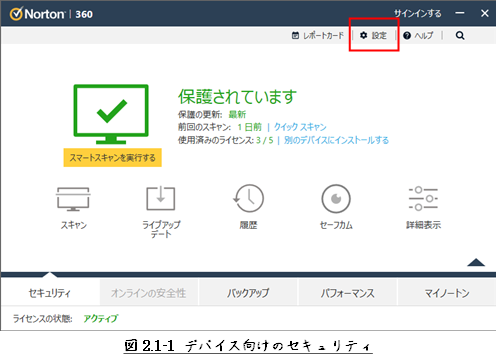The width and height of the screenshot is (497, 363).
Task: Open レポートカード (Report Card) calendar item
Action: tap(317, 35)
